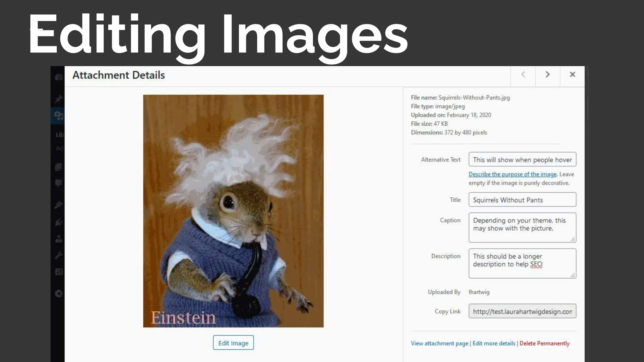
Task: Collapse the sidebar menu with arrow icon
Action: (x=58, y=293)
